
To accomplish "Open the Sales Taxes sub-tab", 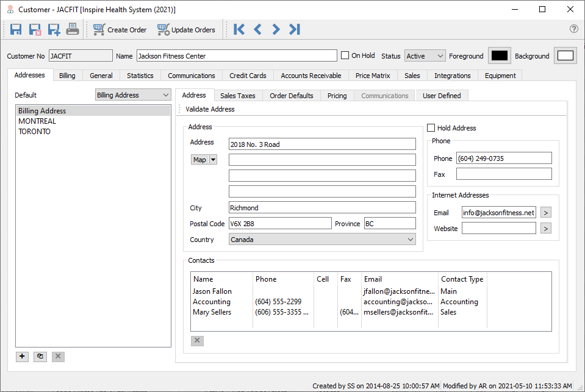I will (237, 96).
